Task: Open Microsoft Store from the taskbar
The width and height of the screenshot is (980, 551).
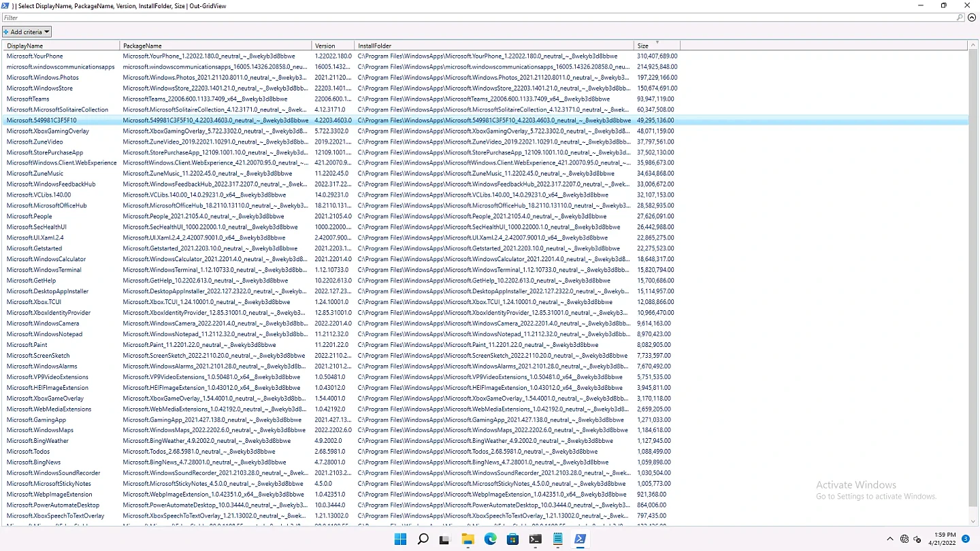Action: (x=512, y=539)
